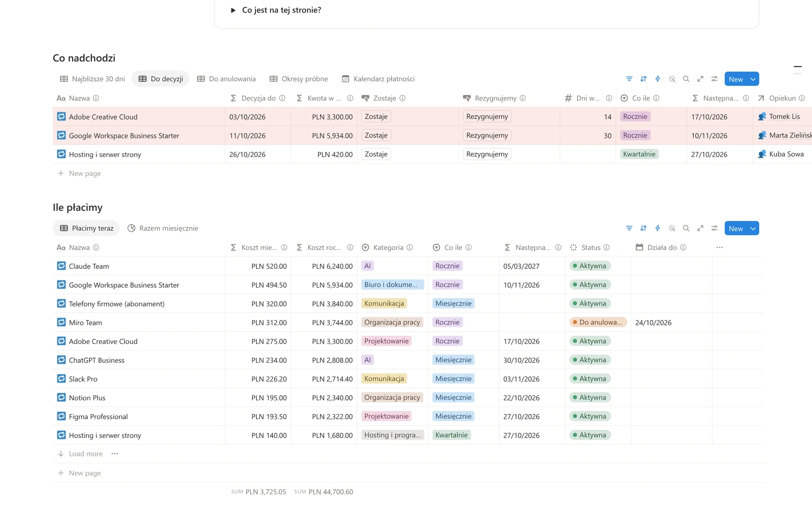812x508 pixels.
Task: Click info icon beside Decyzja do column
Action: [x=282, y=98]
